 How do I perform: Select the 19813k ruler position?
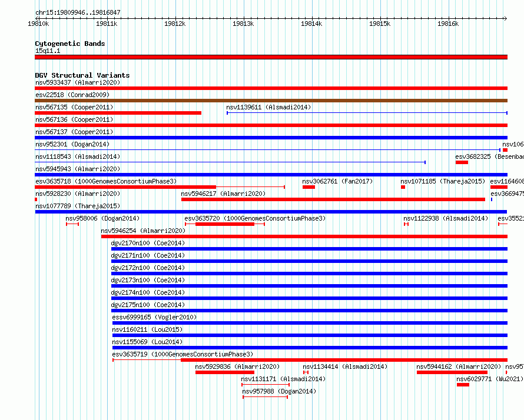coord(243,24)
